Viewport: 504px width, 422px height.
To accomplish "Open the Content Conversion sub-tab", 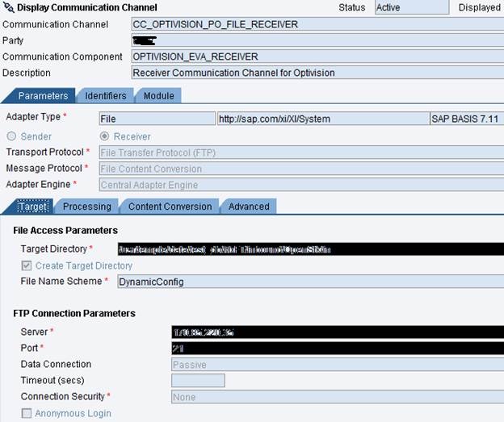I will coord(170,207).
